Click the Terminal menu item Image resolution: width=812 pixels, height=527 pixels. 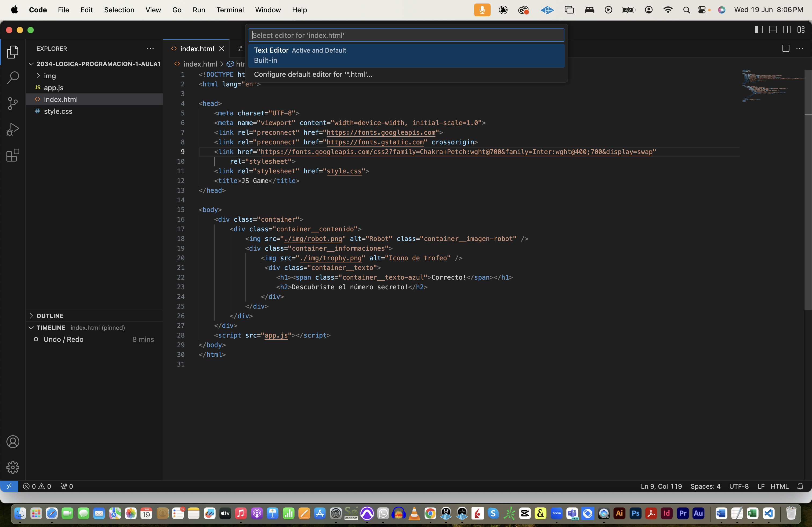230,10
